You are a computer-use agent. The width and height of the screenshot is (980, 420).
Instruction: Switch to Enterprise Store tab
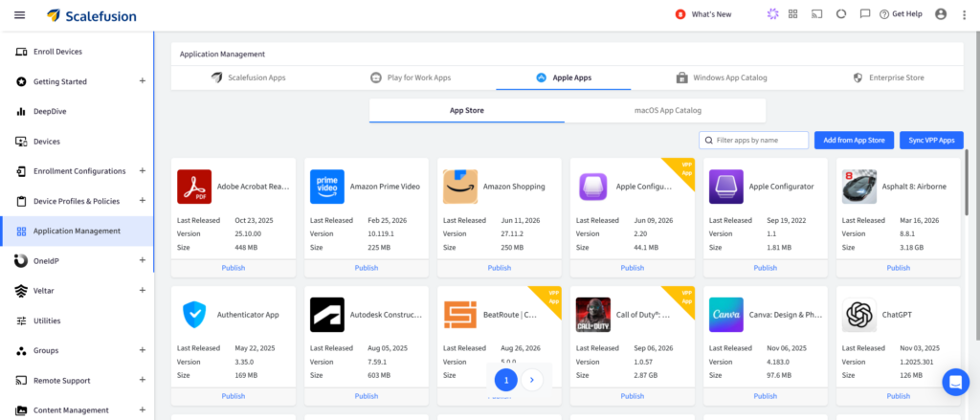pos(889,77)
